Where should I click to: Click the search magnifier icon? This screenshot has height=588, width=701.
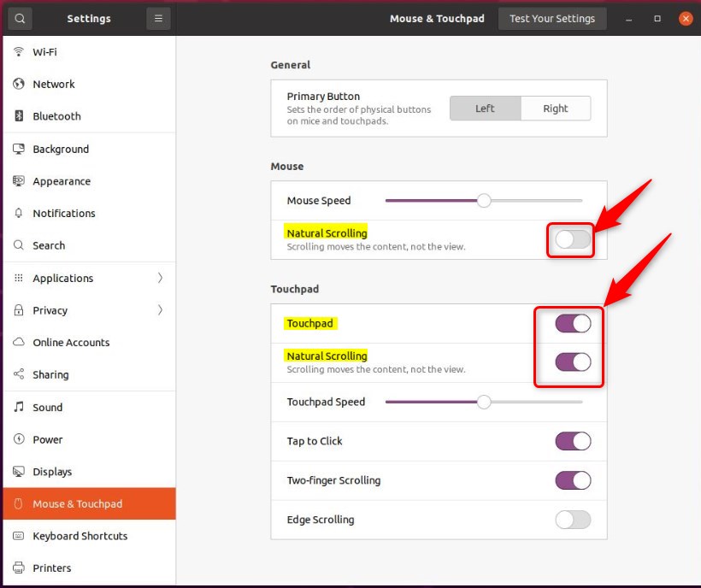tap(20, 18)
